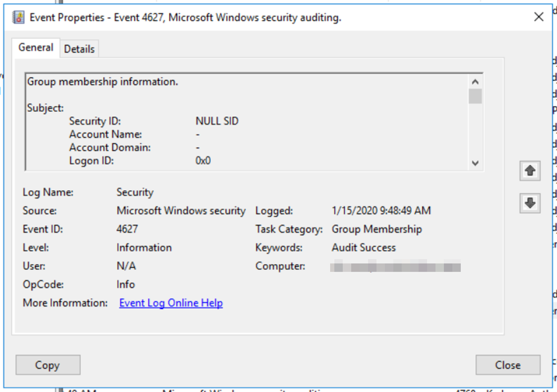Select the General tab
Screen dimensions: 557x392
click(x=36, y=48)
